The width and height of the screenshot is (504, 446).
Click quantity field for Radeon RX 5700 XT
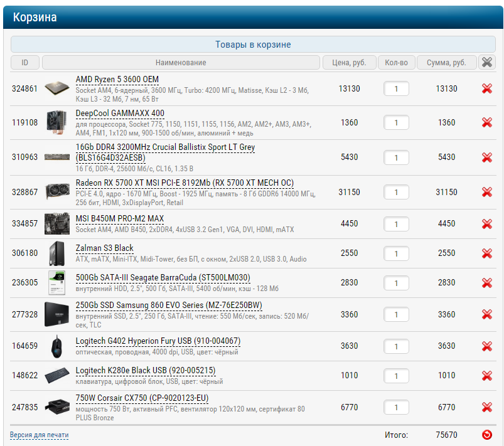[396, 192]
